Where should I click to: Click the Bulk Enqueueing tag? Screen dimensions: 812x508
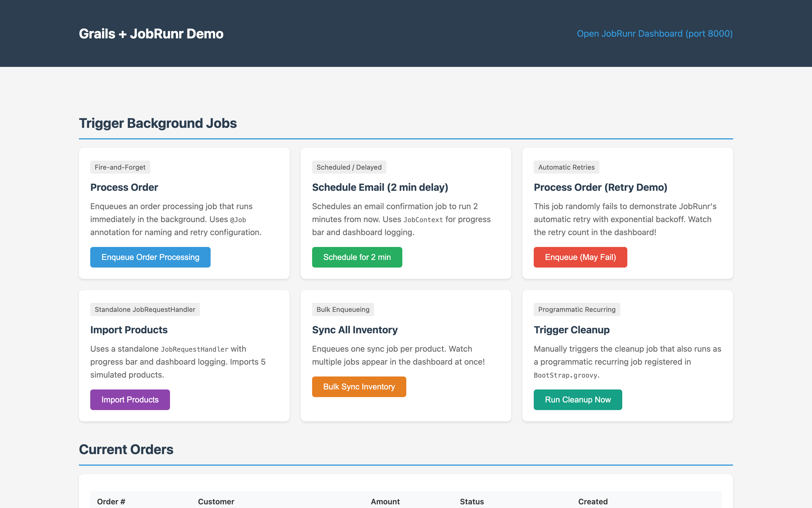pyautogui.click(x=343, y=309)
